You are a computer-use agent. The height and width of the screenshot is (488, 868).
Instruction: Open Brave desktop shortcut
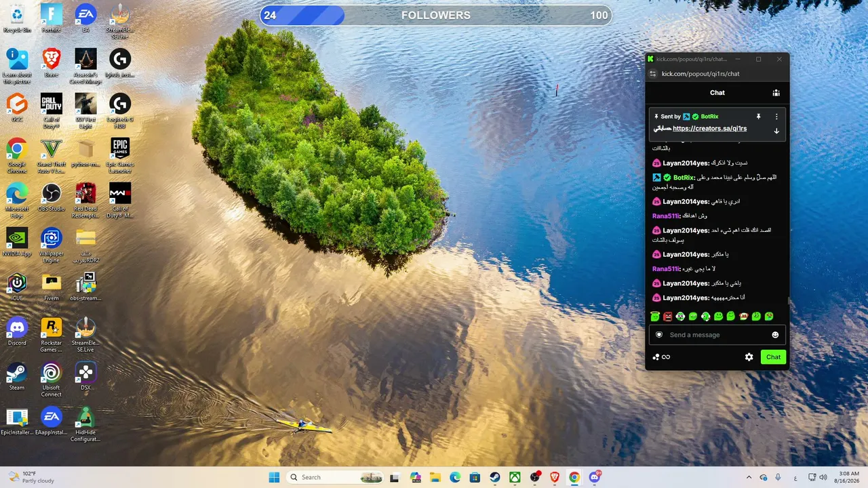[x=52, y=63]
